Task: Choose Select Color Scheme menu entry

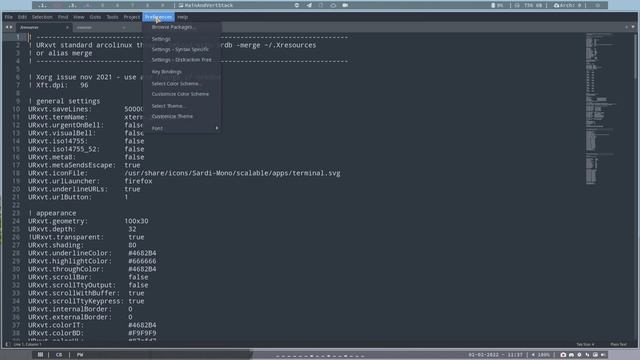Action: pyautogui.click(x=176, y=84)
